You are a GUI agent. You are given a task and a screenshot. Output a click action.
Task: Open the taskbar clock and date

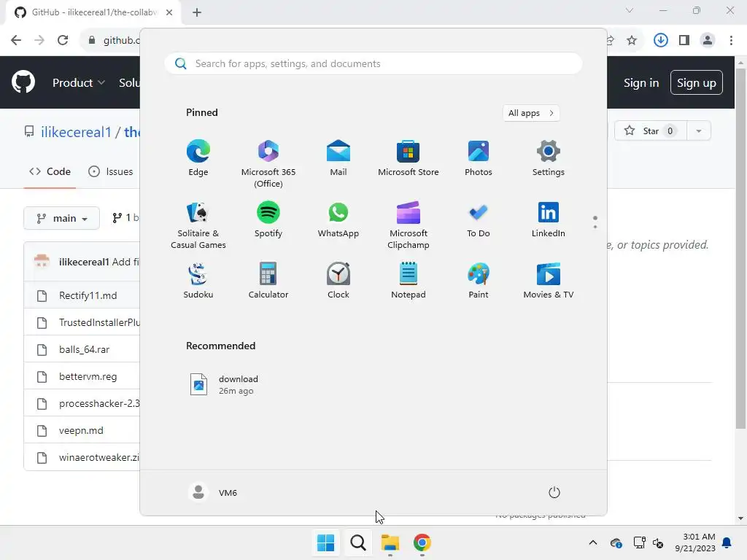[695, 542]
